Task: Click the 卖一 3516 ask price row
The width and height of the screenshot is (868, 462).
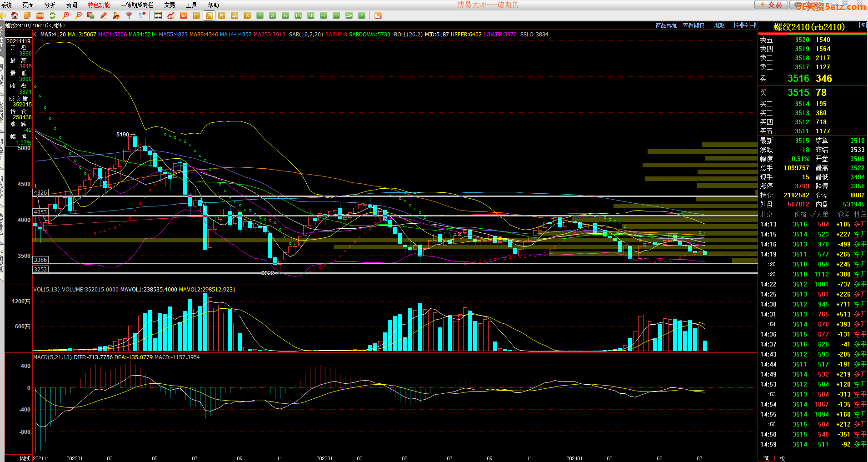Action: pos(813,78)
